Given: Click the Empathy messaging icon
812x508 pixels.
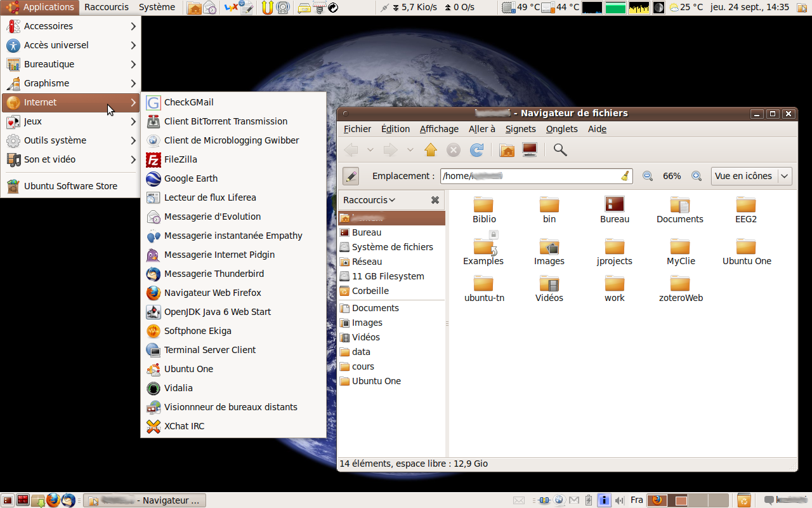Looking at the screenshot, I should pyautogui.click(x=153, y=236).
